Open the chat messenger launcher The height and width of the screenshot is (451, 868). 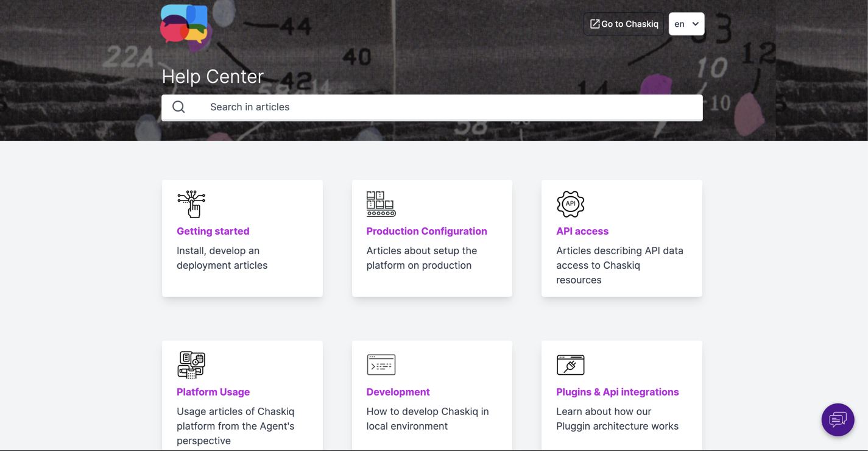(838, 419)
